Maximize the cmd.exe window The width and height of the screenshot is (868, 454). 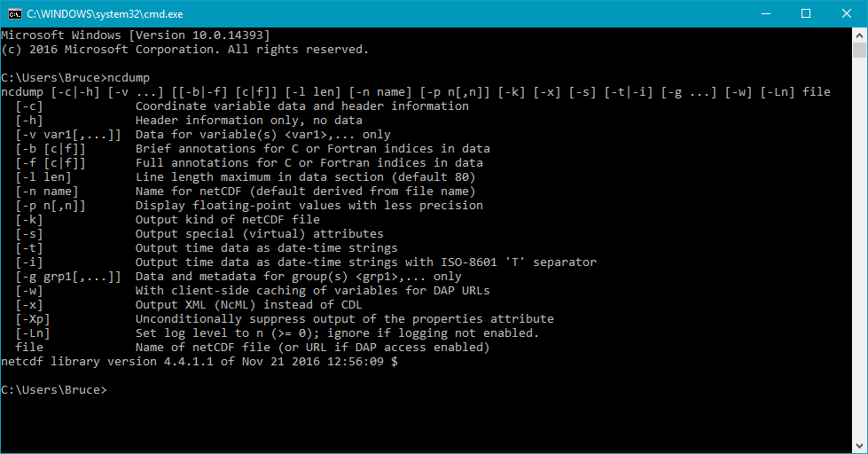[x=806, y=13]
